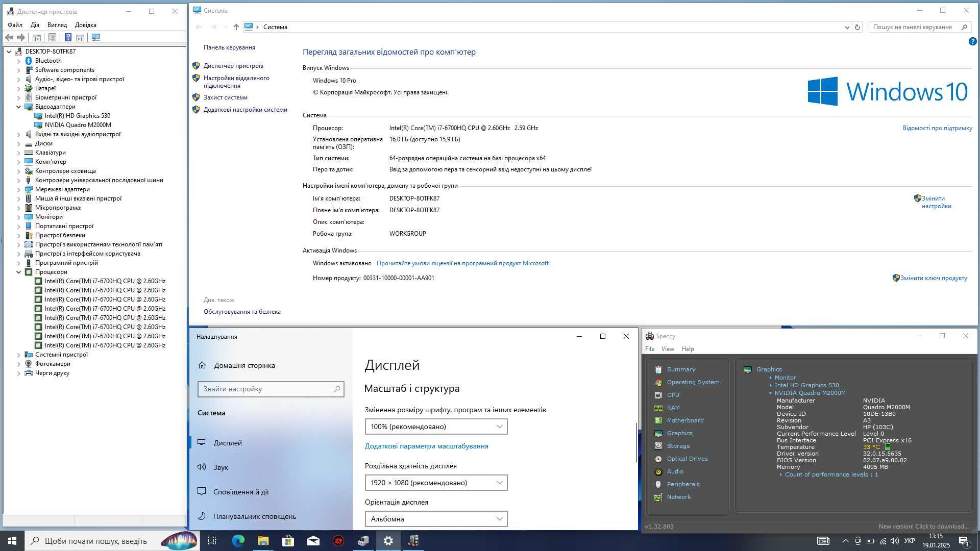Screen dimensions: 980x551
Task: Collapse the Процесори node
Action: [x=19, y=272]
